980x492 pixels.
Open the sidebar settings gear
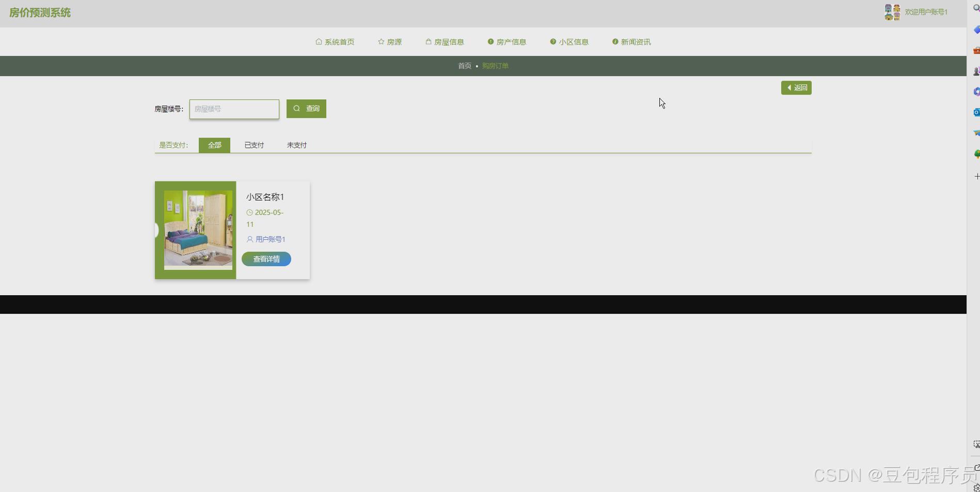977,488
